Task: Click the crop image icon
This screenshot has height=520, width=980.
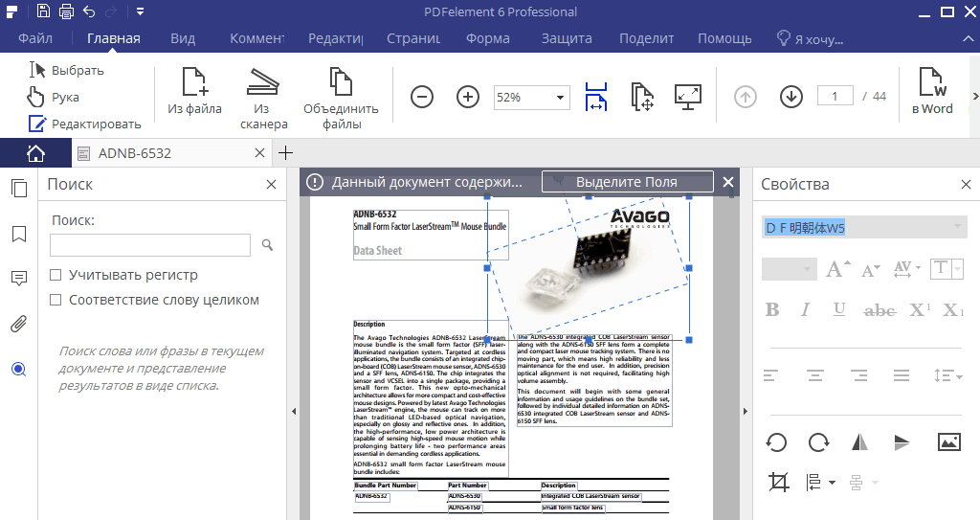Action: click(x=777, y=481)
